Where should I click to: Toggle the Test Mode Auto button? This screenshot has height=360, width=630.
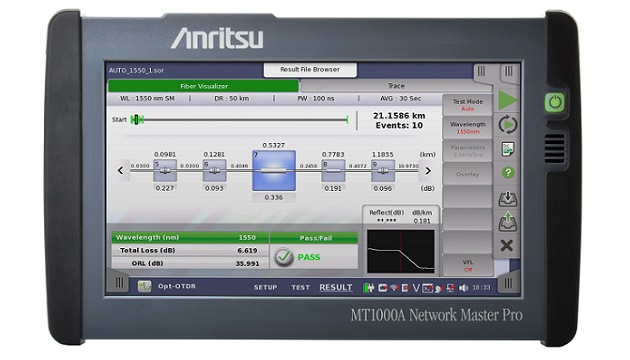point(468,105)
